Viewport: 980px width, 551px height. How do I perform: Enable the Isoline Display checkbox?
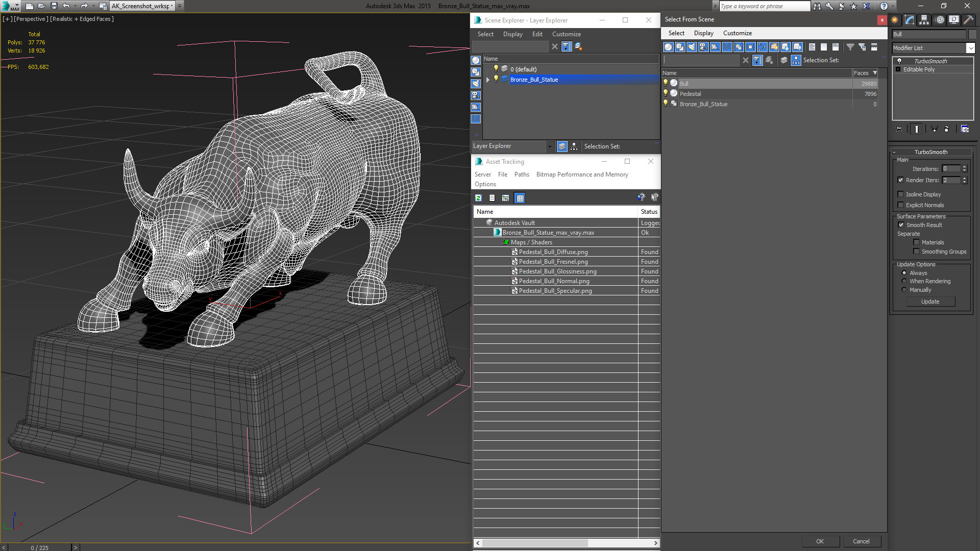pyautogui.click(x=900, y=194)
